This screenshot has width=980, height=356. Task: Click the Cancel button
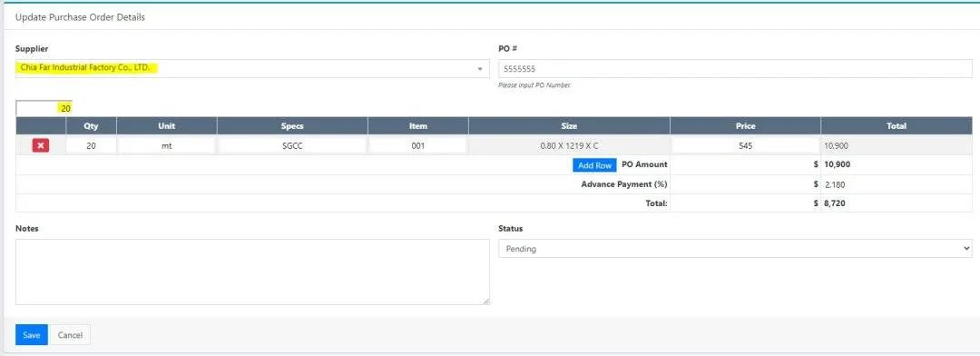[70, 335]
